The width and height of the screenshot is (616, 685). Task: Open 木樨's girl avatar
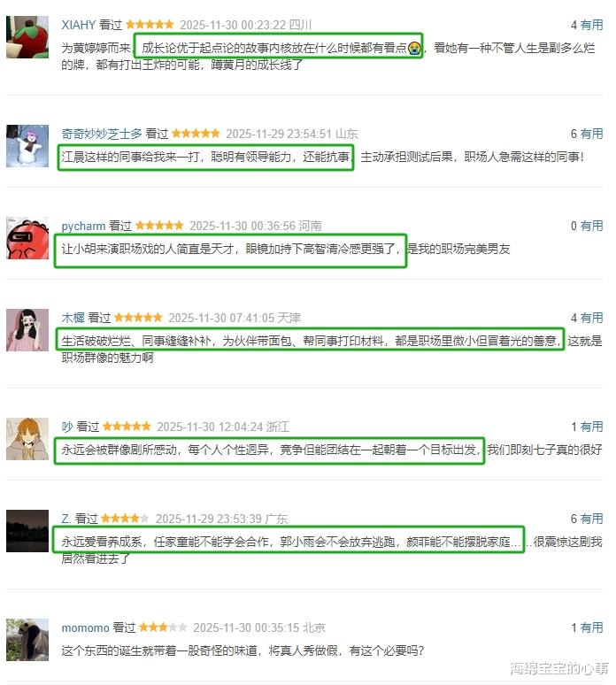point(27,330)
